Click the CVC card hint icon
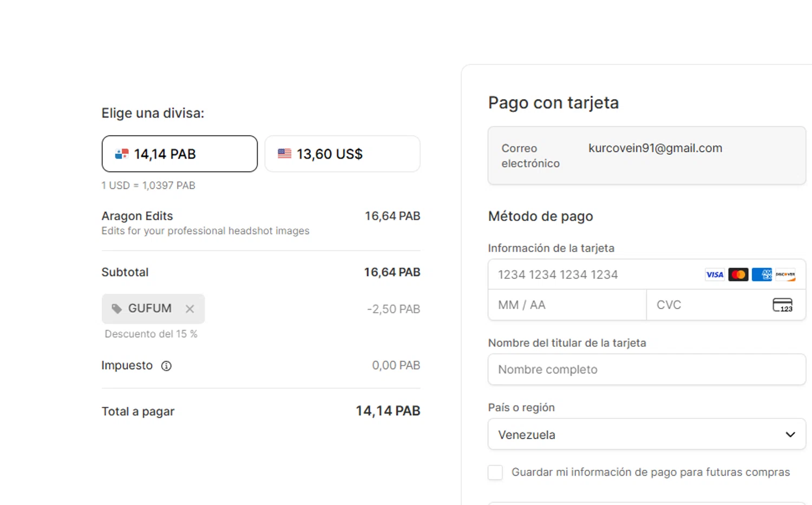This screenshot has height=505, width=812. (x=783, y=305)
